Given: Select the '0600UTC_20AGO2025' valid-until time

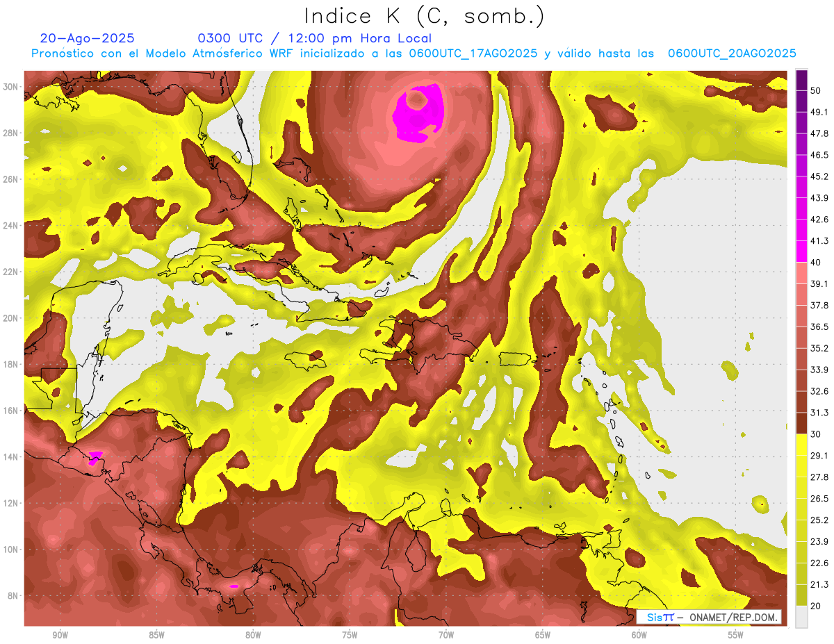Looking at the screenshot, I should coord(732,53).
